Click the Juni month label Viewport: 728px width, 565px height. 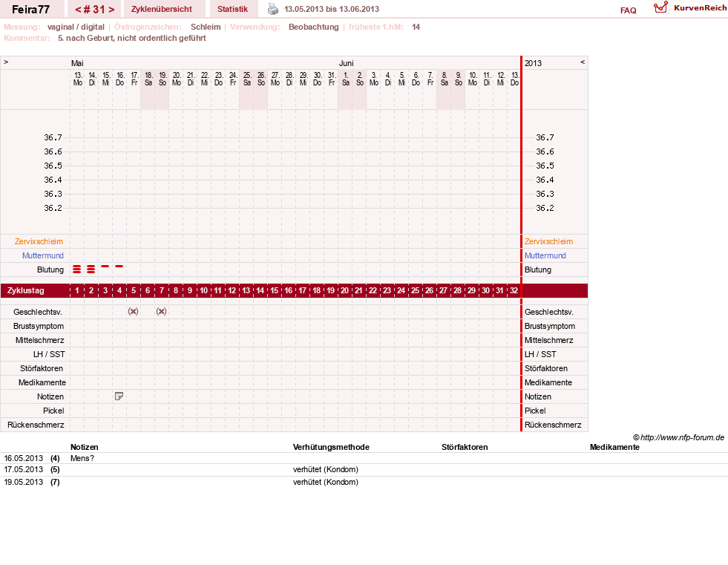coord(347,63)
